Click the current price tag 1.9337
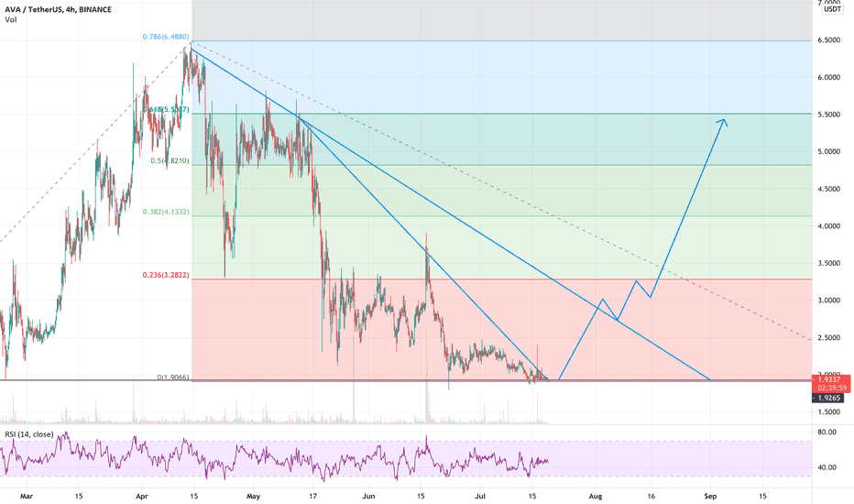The image size is (854, 504). [x=830, y=379]
